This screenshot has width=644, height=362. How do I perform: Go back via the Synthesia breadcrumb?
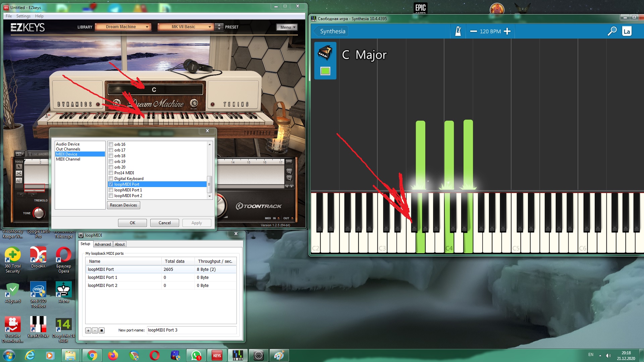332,31
